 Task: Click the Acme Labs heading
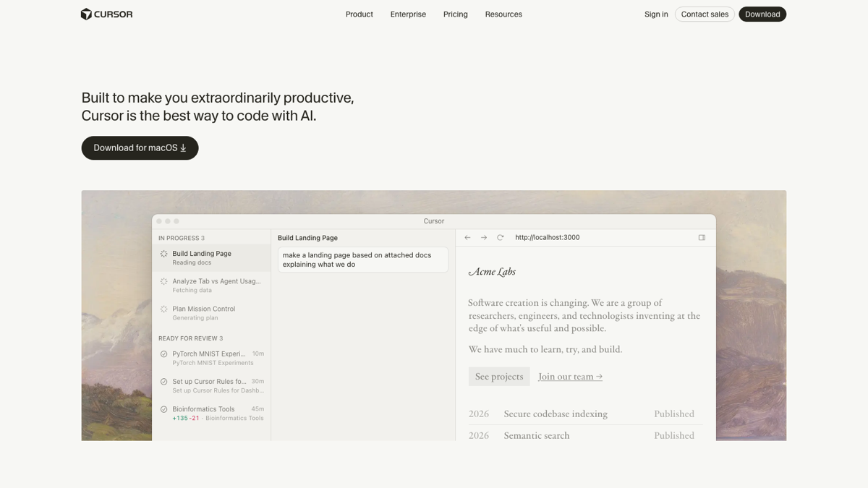click(x=492, y=272)
